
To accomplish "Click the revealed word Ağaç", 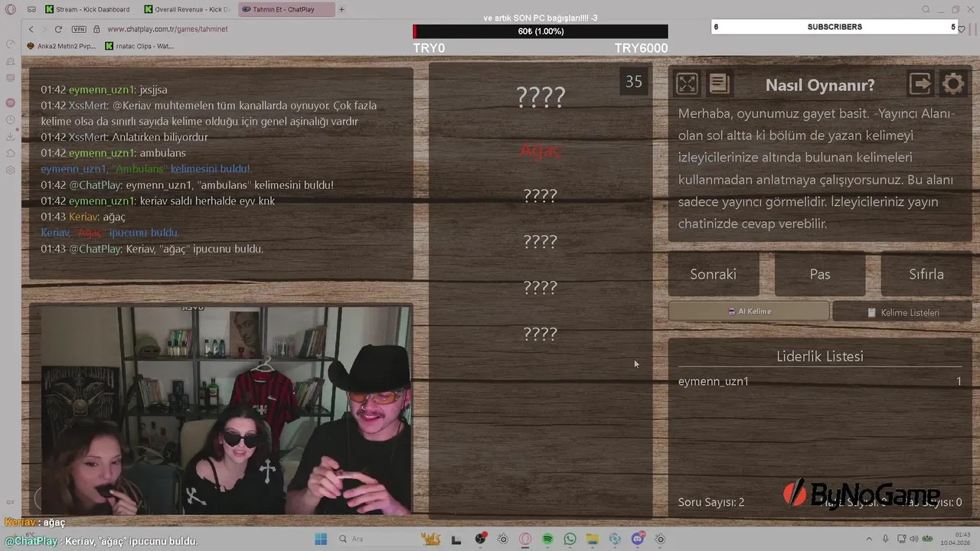I will pyautogui.click(x=541, y=151).
